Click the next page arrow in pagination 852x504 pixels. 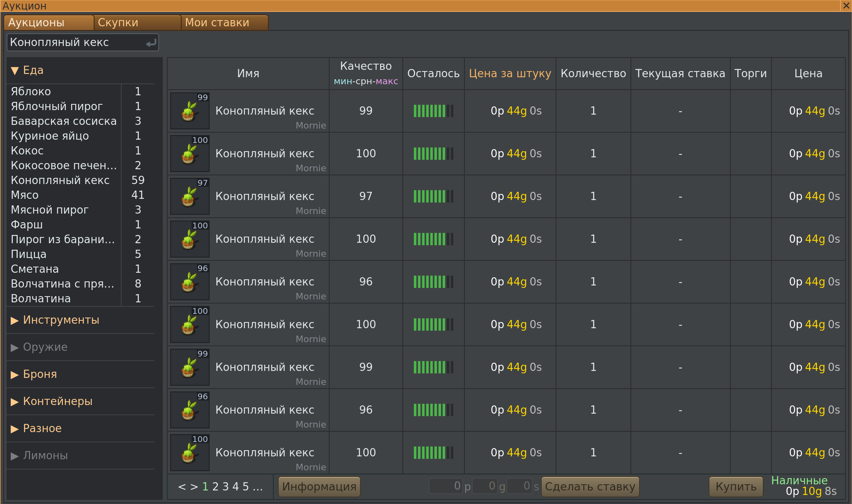(x=194, y=487)
